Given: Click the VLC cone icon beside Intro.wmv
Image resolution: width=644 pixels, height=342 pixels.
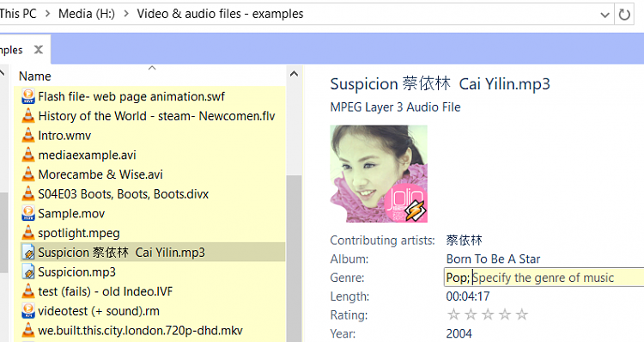Looking at the screenshot, I should point(28,135).
